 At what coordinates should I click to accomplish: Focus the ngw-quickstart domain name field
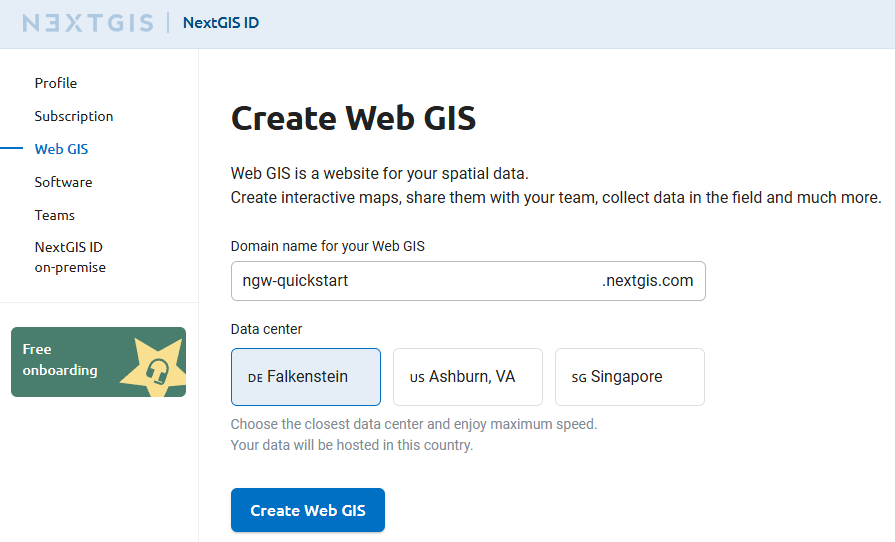[x=410, y=281]
